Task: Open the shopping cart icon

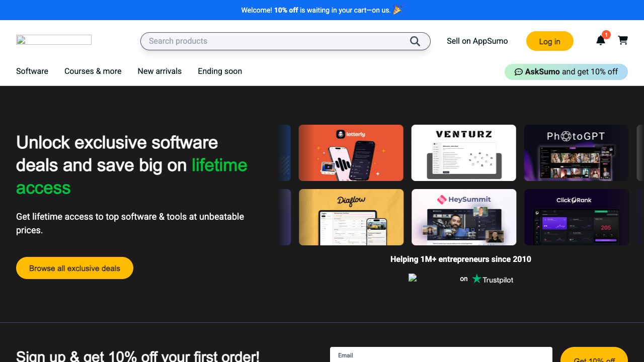Action: pyautogui.click(x=623, y=41)
